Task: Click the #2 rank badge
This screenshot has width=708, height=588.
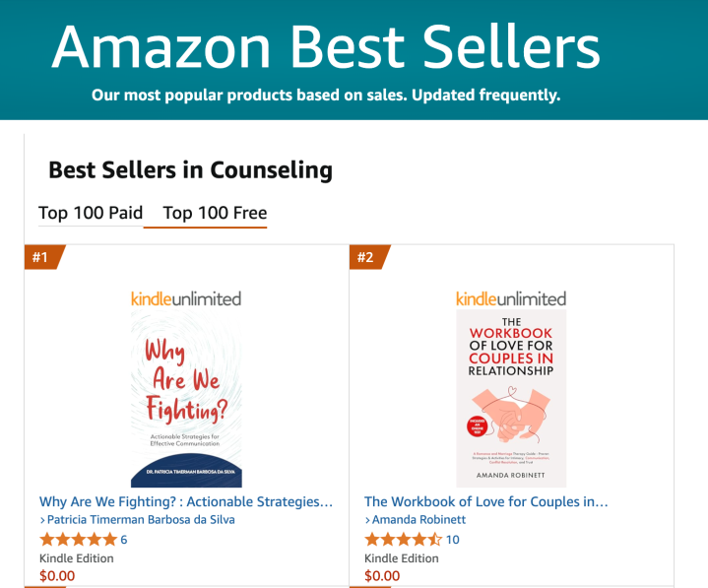Action: click(x=366, y=258)
